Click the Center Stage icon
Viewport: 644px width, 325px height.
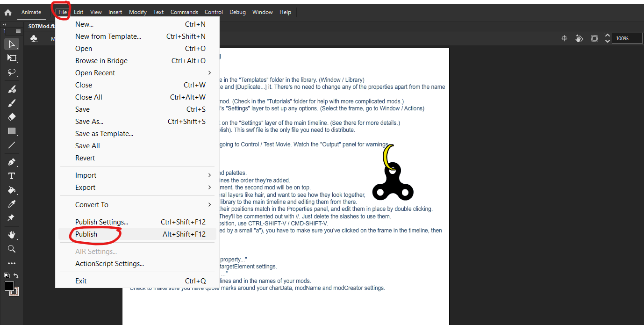564,38
